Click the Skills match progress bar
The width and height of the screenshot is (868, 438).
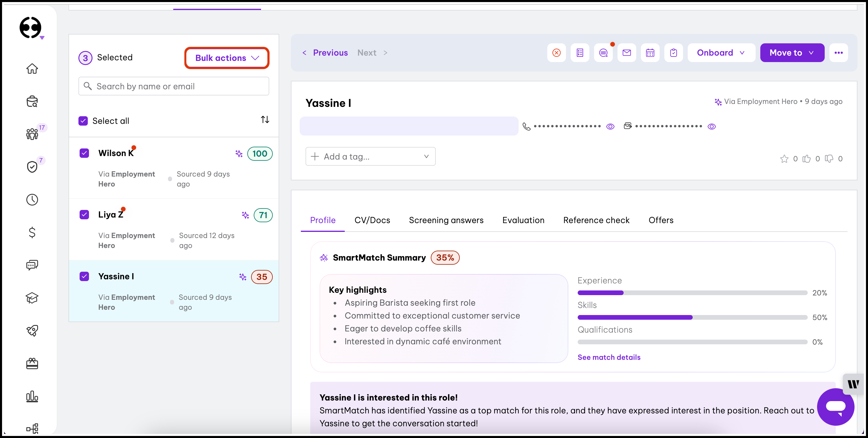click(x=692, y=317)
